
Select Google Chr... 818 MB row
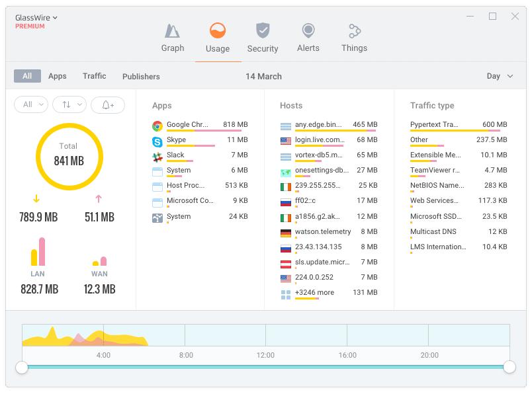click(200, 126)
